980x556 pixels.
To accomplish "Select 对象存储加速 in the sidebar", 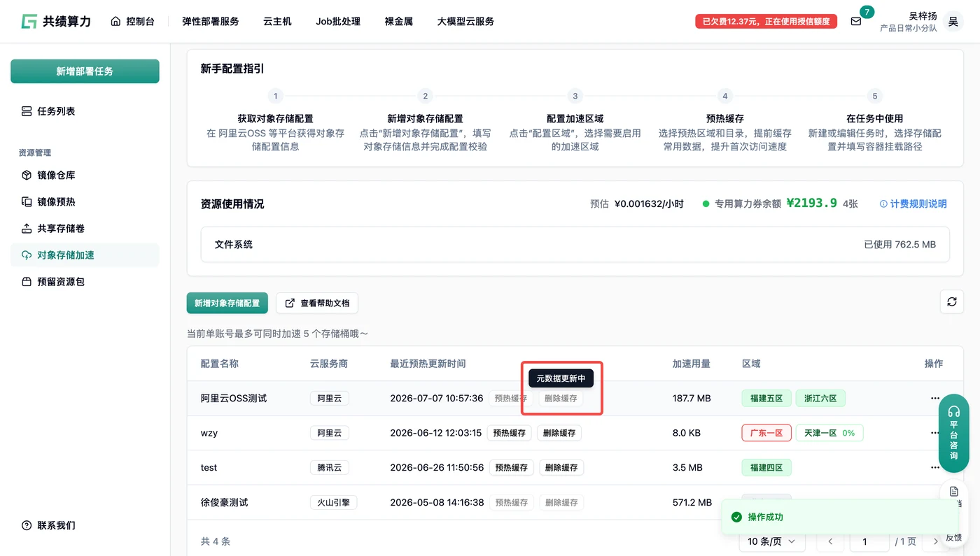I will point(85,255).
